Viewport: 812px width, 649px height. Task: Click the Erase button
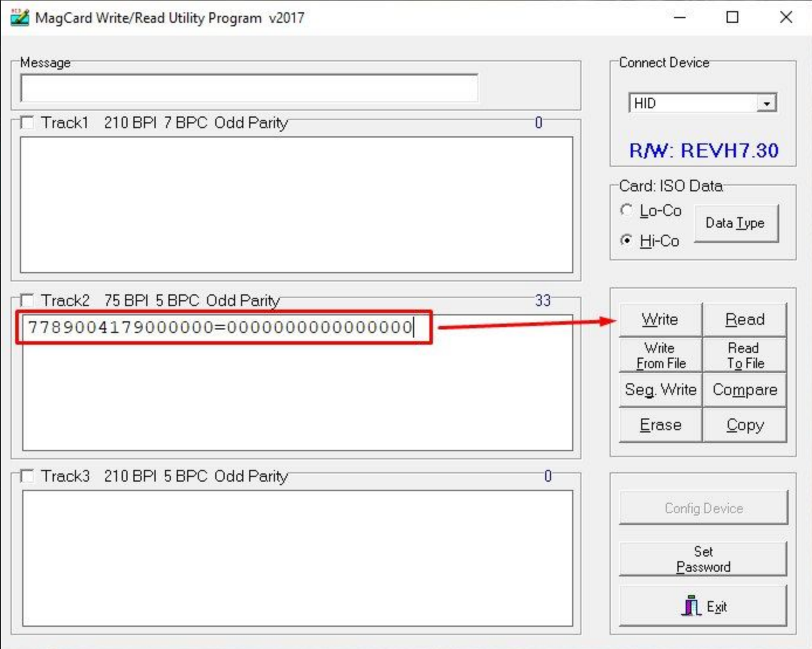click(x=660, y=425)
